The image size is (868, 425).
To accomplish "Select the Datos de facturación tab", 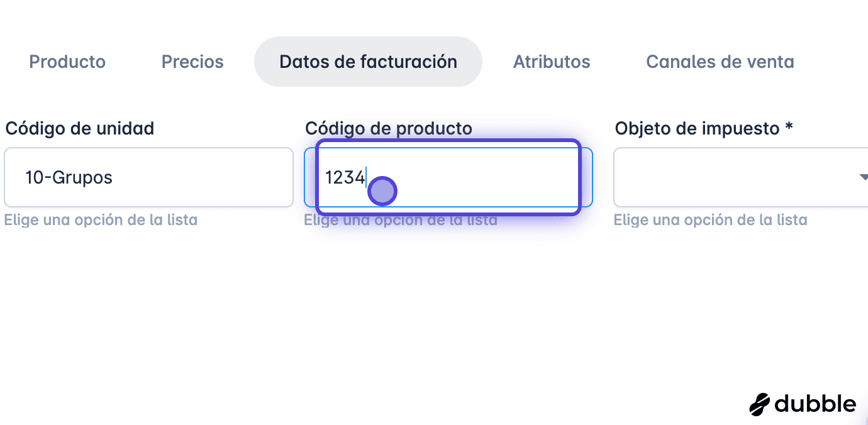I will click(x=368, y=62).
